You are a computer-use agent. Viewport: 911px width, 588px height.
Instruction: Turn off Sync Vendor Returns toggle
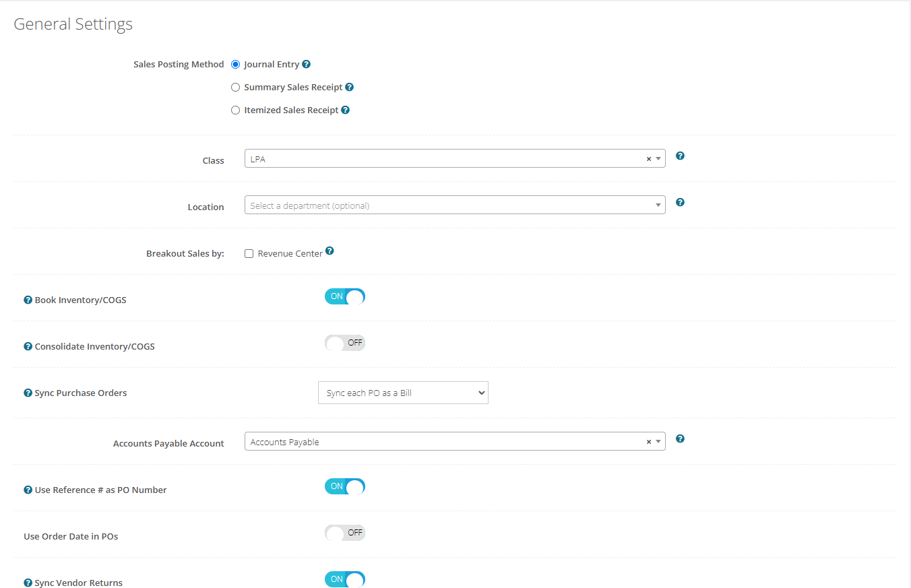345,579
